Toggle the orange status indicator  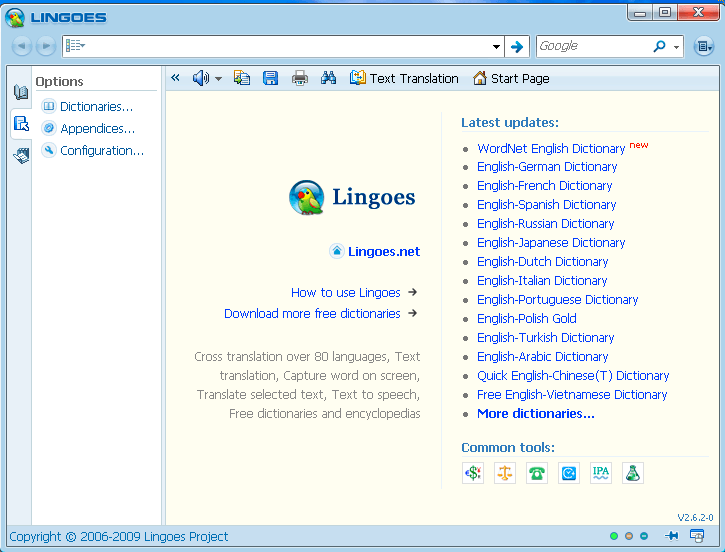tap(629, 536)
